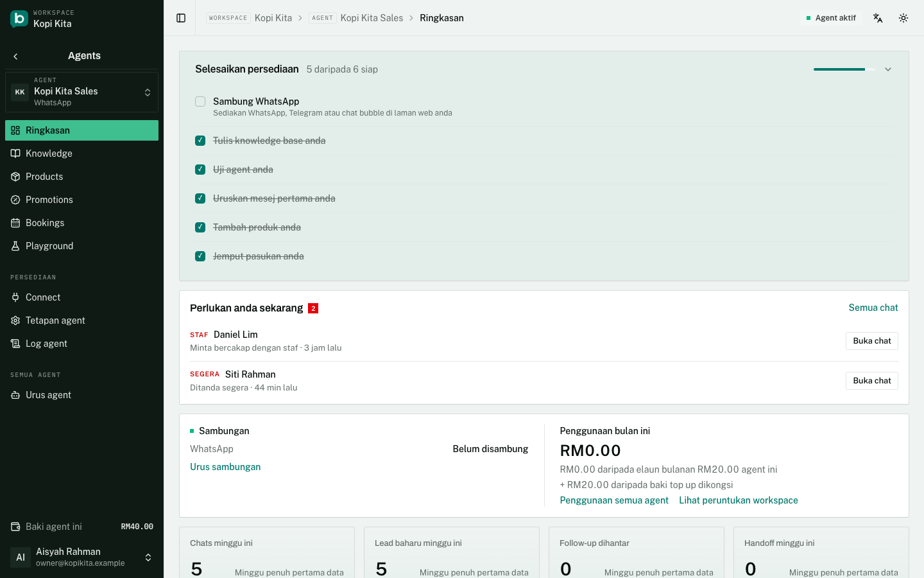
Task: Open Ringkasan in the sidebar
Action: [x=81, y=130]
